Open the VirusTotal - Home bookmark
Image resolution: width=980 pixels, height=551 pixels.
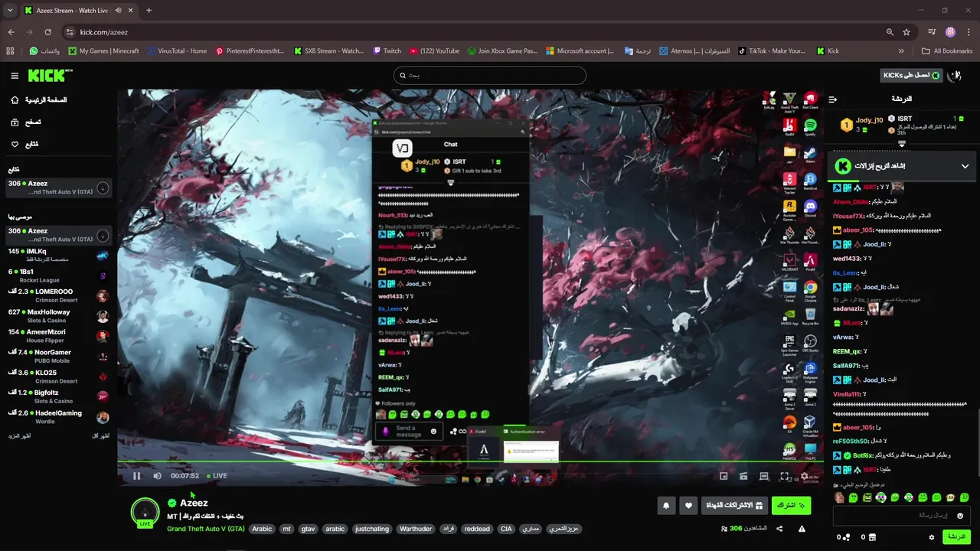(x=177, y=51)
